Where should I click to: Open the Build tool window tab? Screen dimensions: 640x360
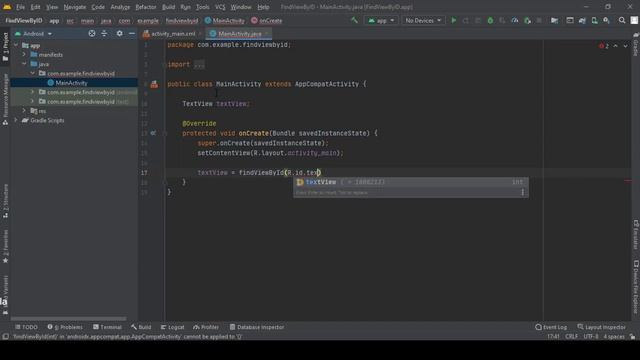[141, 327]
